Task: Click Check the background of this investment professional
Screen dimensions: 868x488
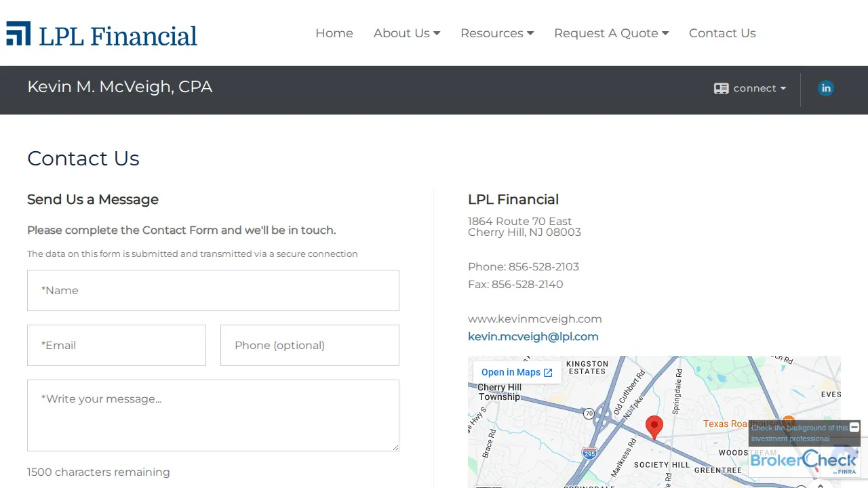Action: [800, 433]
